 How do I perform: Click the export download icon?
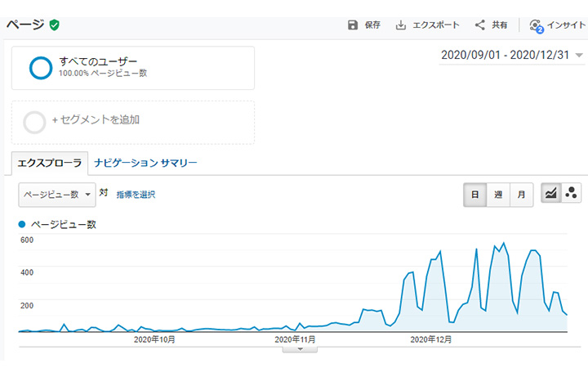[401, 25]
